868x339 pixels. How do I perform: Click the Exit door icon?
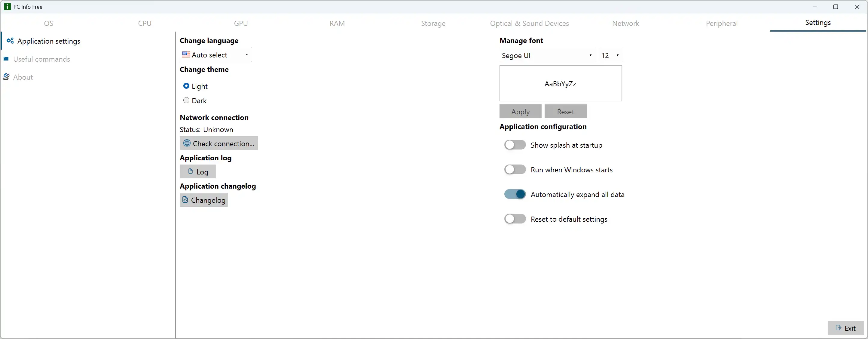(838, 328)
